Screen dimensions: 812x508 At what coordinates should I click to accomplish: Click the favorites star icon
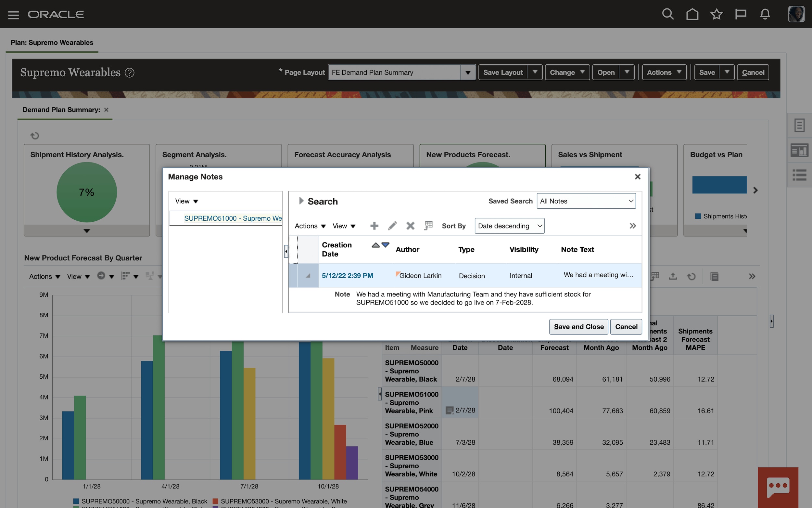coord(716,14)
